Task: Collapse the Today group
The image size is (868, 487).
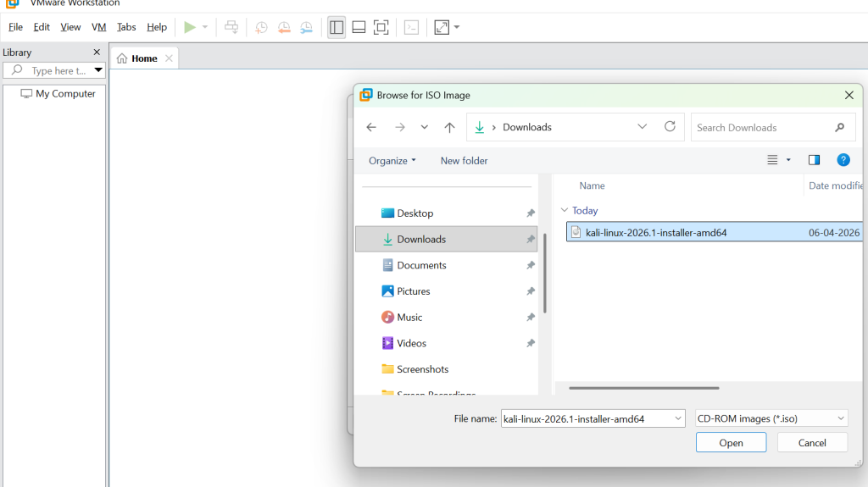Action: pyautogui.click(x=565, y=210)
